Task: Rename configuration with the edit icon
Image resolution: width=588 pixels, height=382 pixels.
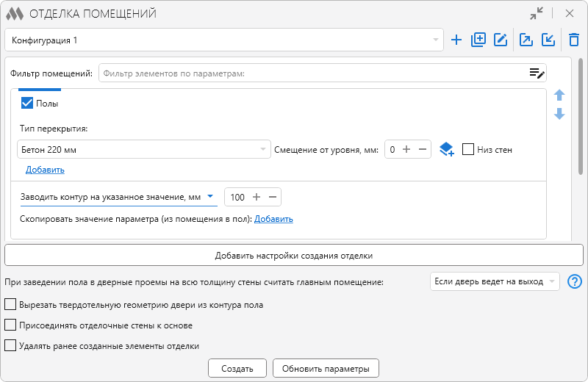Action: pos(501,40)
